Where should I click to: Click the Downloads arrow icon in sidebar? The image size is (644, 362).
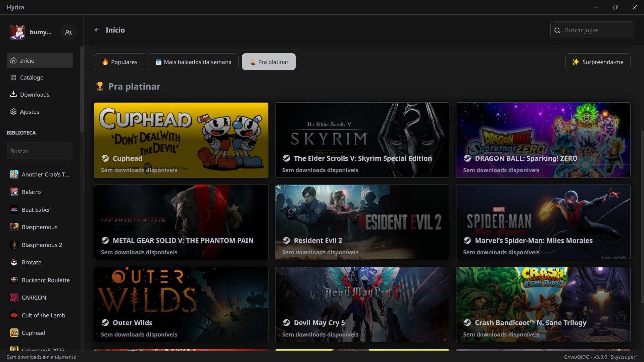(x=13, y=94)
